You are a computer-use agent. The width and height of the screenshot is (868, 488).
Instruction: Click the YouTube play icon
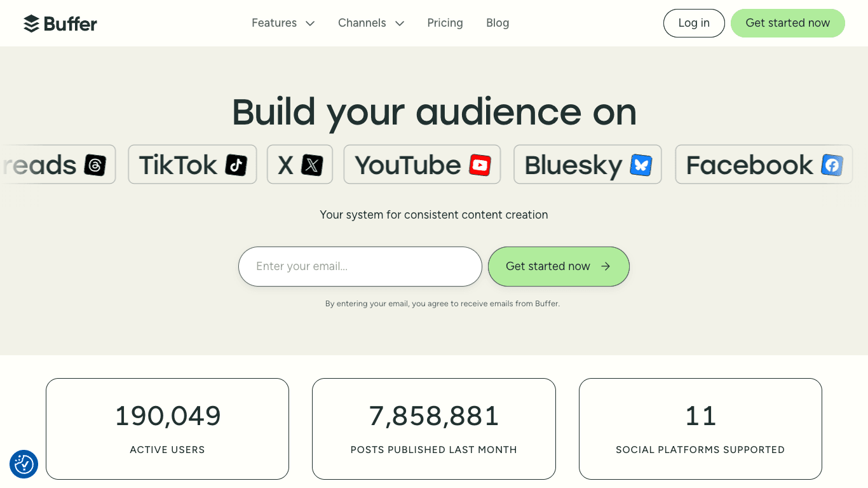click(480, 165)
